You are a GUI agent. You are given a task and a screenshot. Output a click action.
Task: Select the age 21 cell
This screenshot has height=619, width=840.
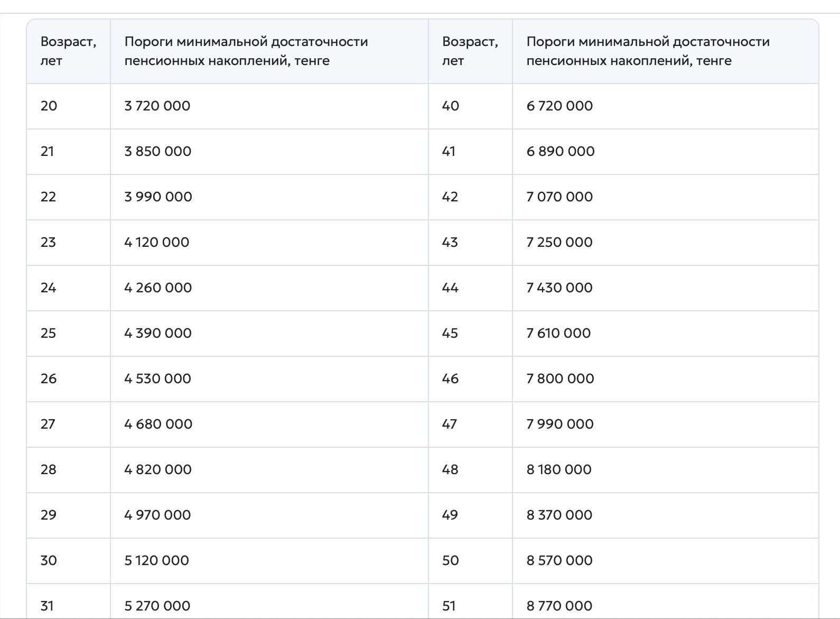(x=48, y=151)
